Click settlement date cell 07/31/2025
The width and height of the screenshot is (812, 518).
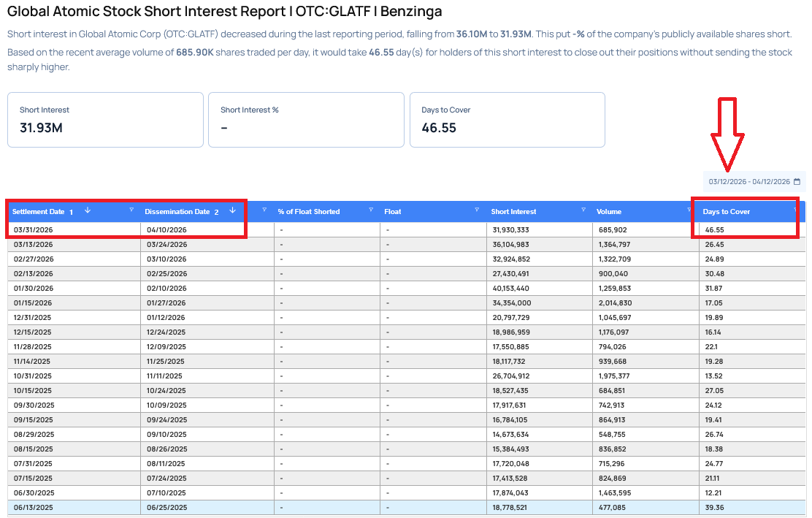(x=33, y=464)
